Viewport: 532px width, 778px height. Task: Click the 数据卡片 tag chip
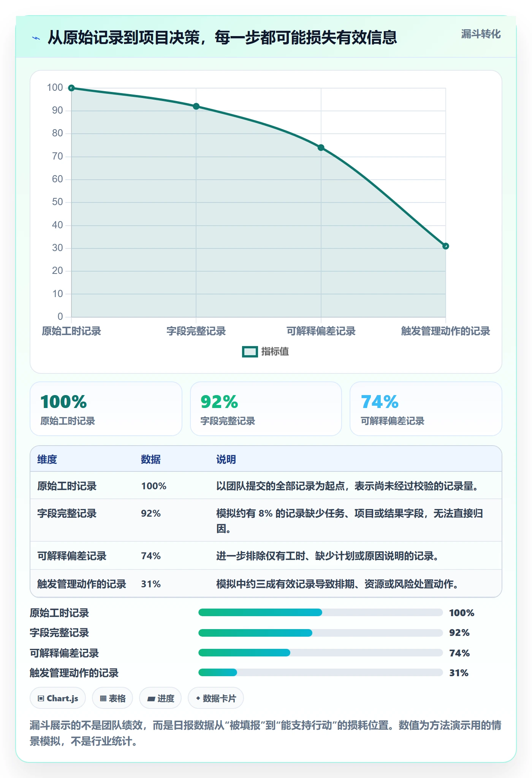[x=216, y=698]
